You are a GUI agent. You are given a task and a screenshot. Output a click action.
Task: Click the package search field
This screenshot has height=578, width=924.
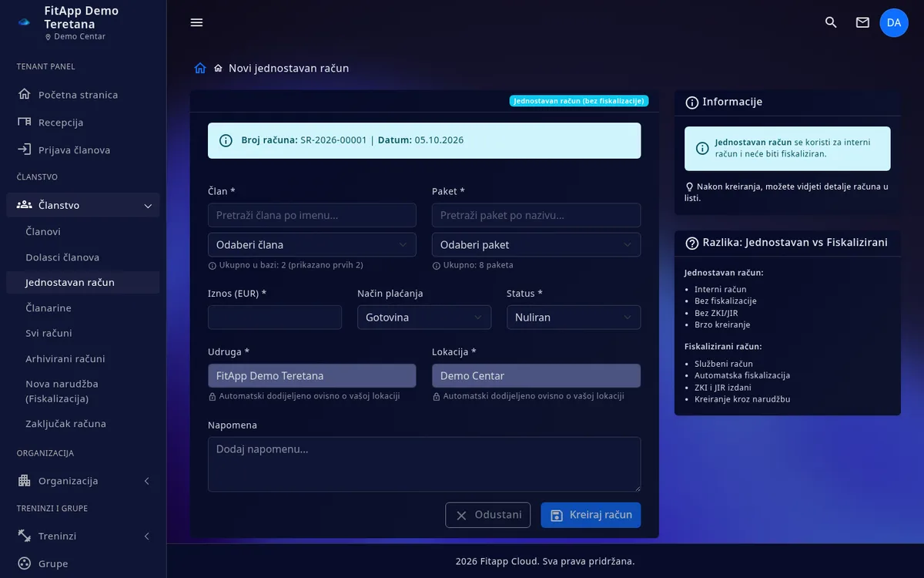(536, 215)
